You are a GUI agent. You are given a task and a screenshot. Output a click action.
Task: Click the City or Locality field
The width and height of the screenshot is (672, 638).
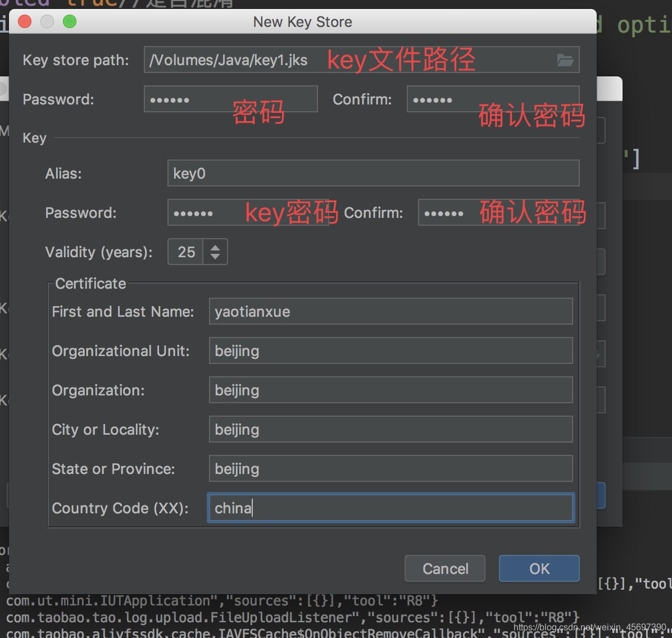click(391, 429)
